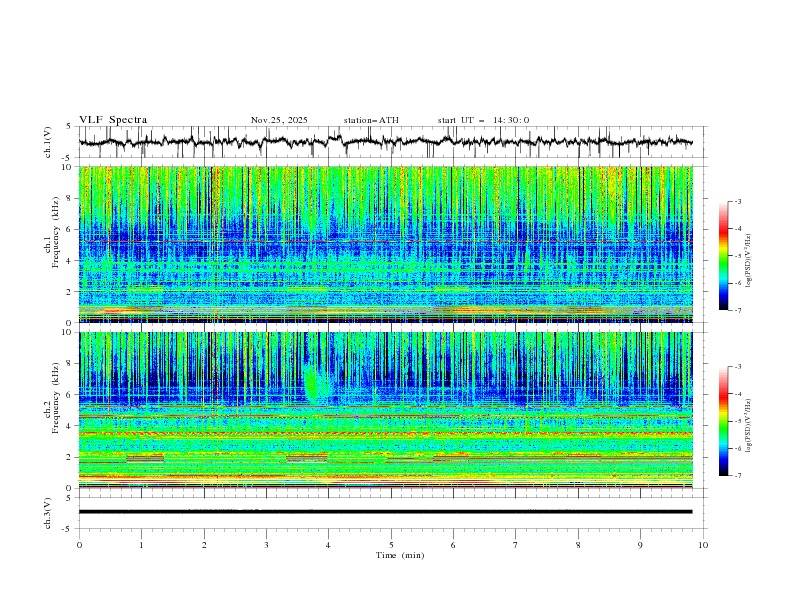This screenshot has height=612, width=792.
Task: Select the start UT 14:30:0 text
Action: point(483,120)
